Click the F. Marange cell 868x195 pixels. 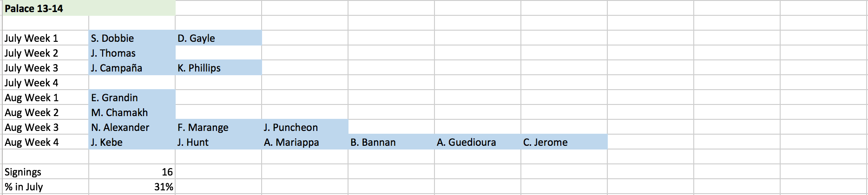218,127
